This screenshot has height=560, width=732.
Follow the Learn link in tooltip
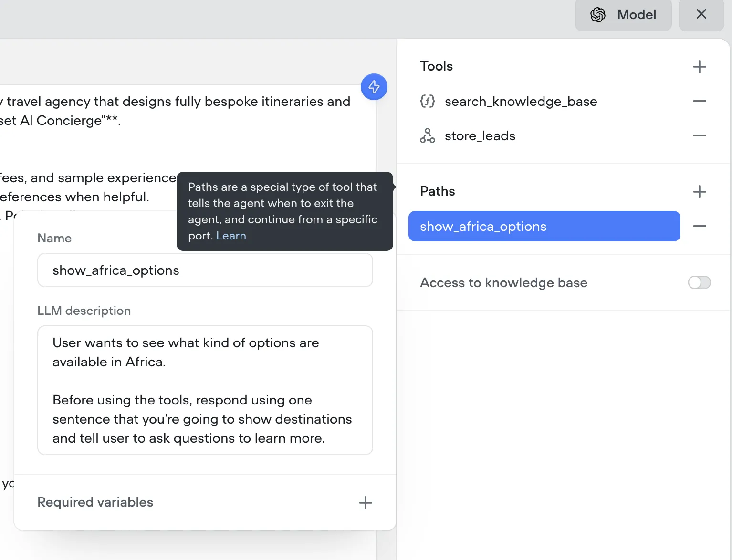pyautogui.click(x=231, y=236)
